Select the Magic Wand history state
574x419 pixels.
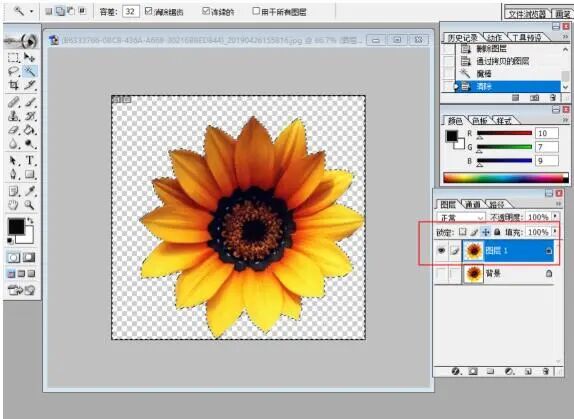[507, 74]
